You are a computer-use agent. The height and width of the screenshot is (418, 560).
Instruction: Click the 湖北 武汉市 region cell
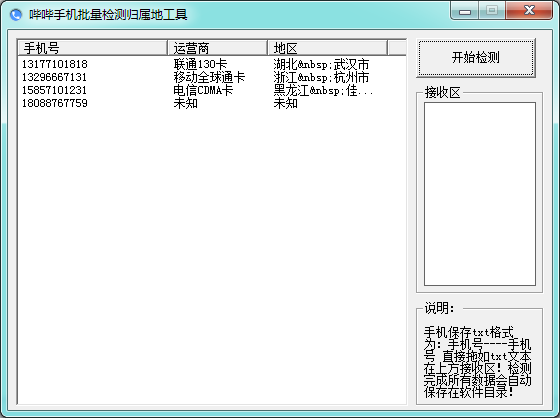(x=321, y=64)
